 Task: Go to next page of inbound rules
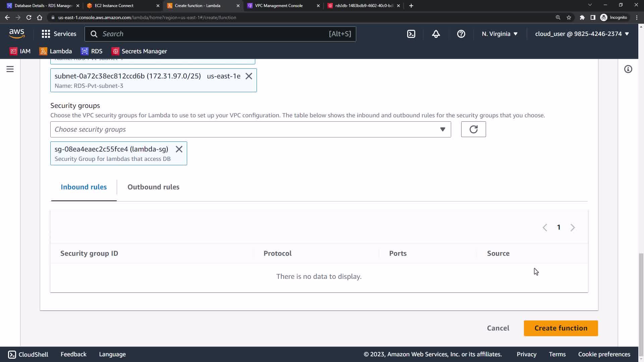click(573, 228)
